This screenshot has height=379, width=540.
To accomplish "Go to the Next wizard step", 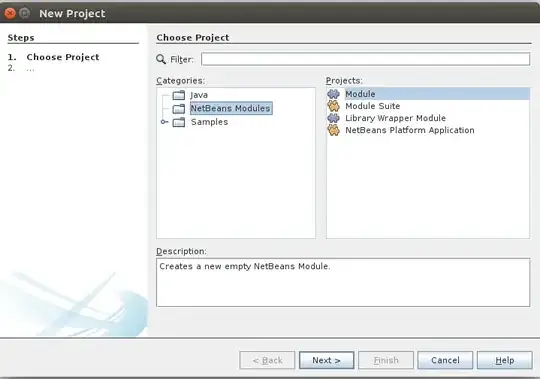I will tap(326, 360).
